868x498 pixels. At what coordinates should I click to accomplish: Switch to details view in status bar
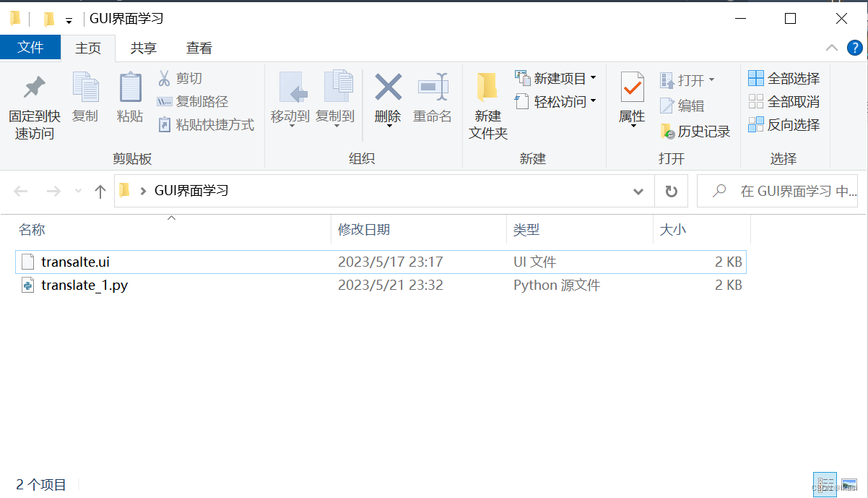(x=825, y=484)
